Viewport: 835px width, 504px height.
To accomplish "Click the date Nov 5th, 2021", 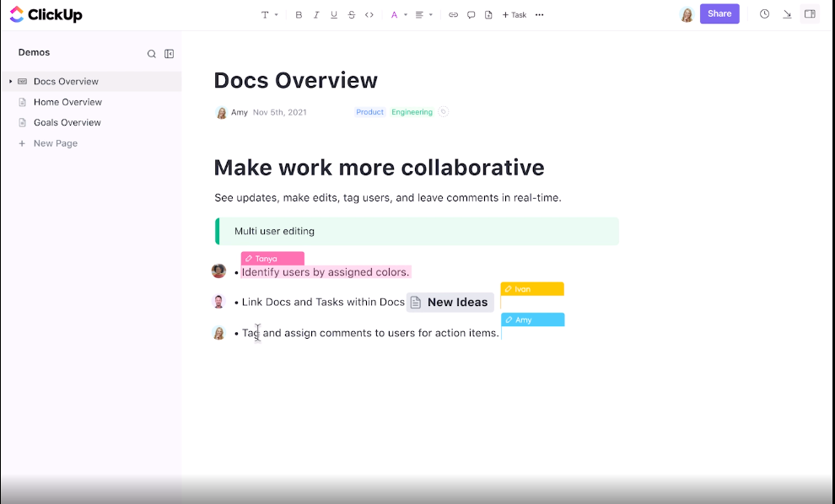I will point(279,112).
